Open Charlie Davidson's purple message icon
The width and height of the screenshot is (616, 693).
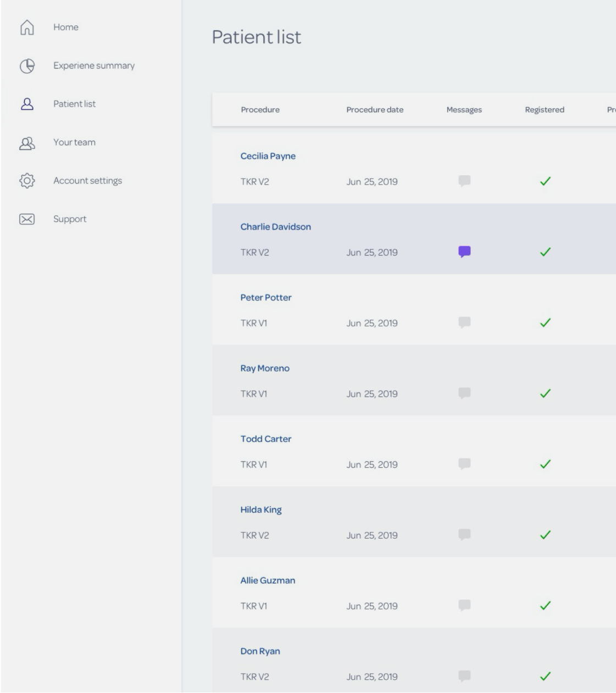[464, 252]
